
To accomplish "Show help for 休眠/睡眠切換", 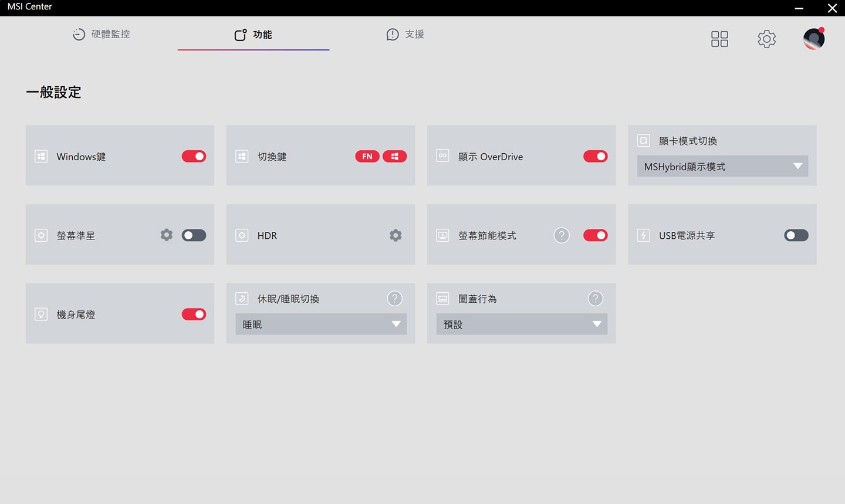I will [395, 299].
